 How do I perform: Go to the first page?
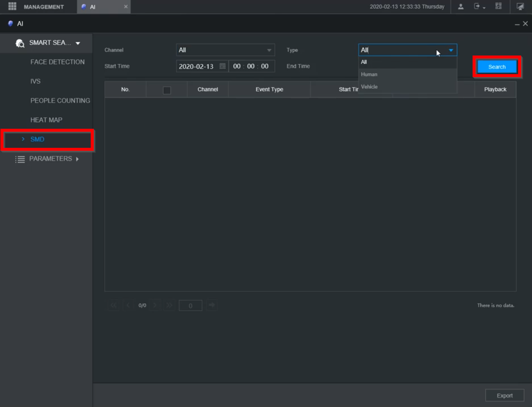[114, 305]
